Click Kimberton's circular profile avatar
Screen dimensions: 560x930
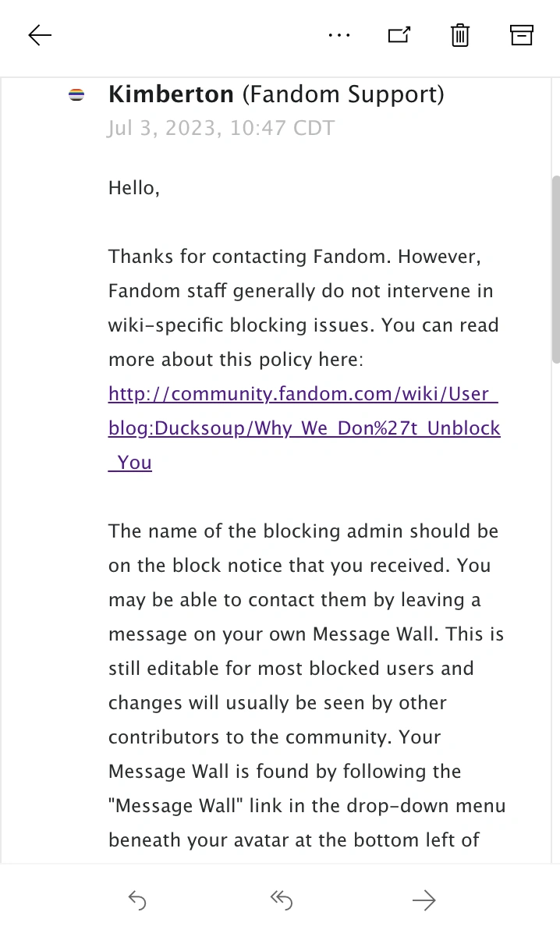pos(77,94)
